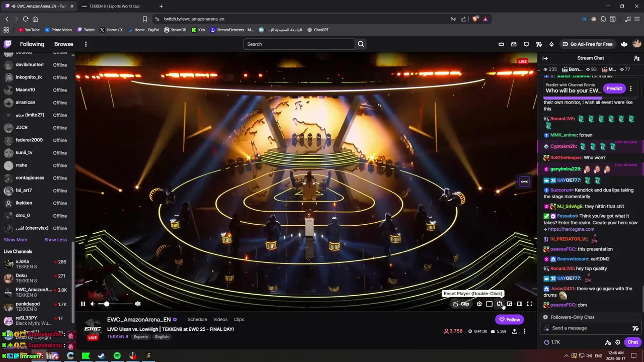Click the purple Chat send button
The height and width of the screenshot is (362, 644).
tap(632, 342)
